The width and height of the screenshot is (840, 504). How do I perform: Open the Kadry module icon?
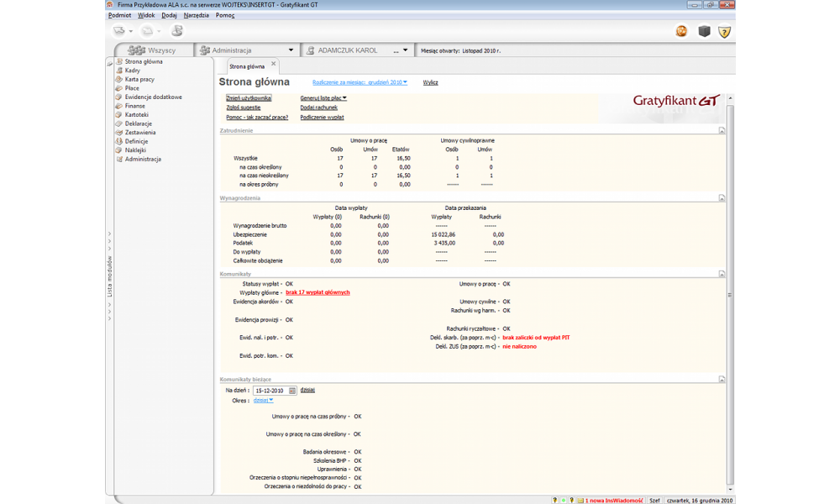pos(119,71)
